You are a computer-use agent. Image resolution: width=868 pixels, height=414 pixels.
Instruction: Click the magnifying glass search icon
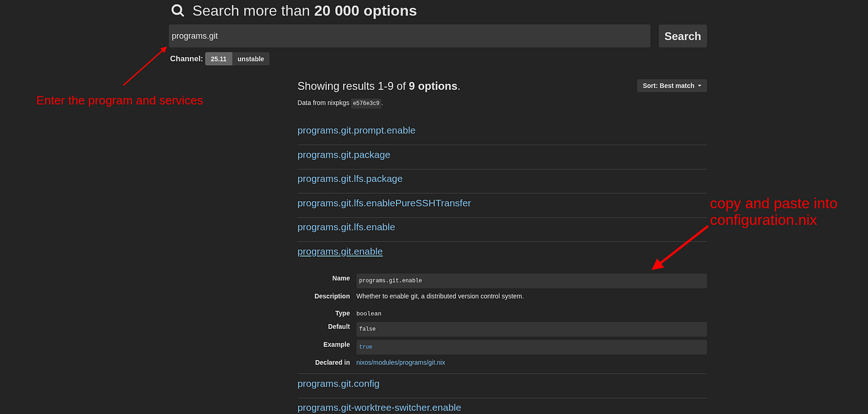[177, 11]
